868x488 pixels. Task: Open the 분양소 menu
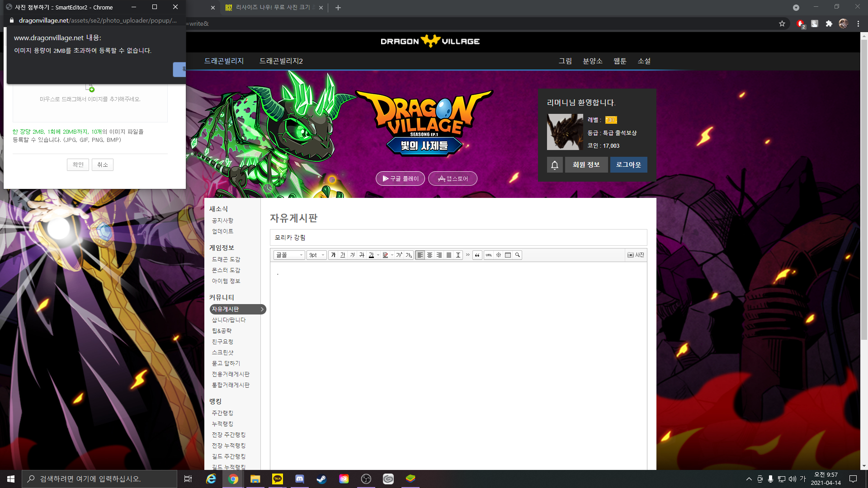tap(593, 61)
